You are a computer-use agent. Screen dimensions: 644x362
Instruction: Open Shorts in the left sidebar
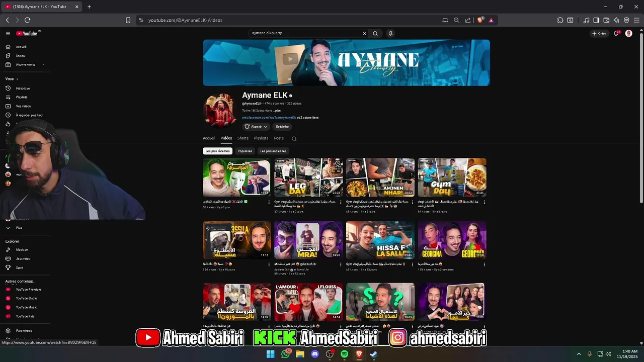(20, 56)
